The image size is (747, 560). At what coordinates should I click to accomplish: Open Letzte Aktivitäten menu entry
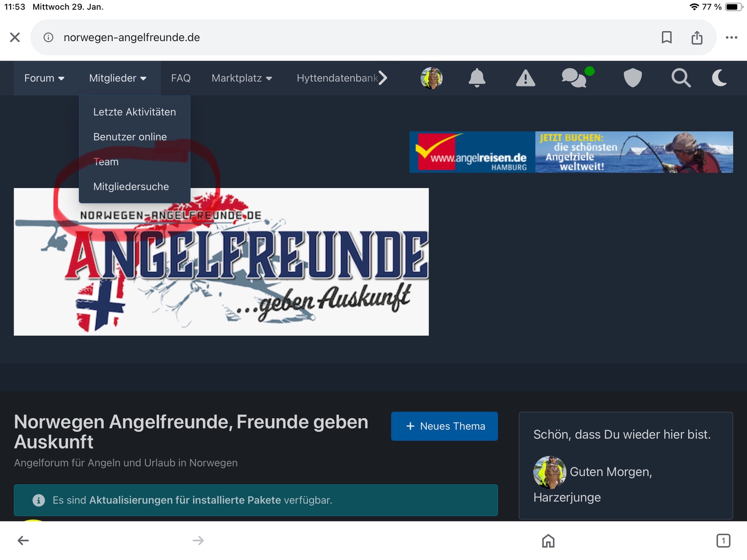tap(134, 112)
